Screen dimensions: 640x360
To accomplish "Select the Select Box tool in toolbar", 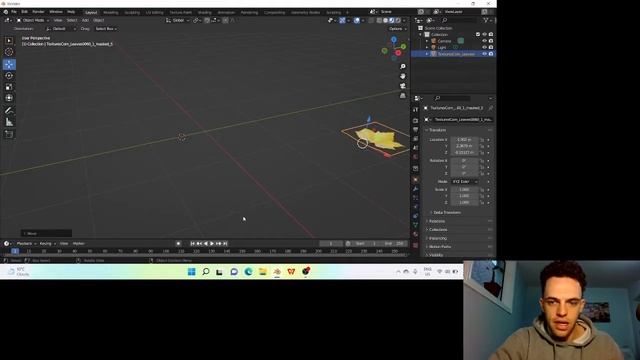I will [9, 40].
